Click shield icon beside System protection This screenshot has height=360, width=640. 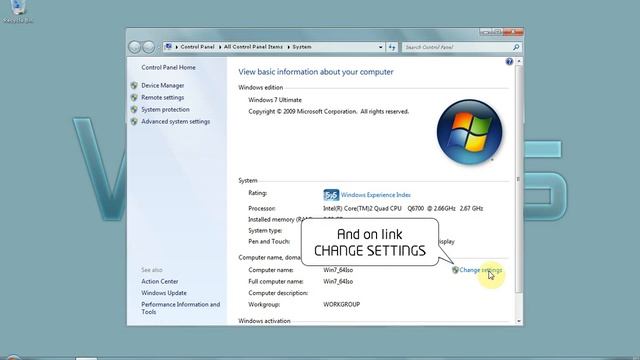pyautogui.click(x=134, y=109)
